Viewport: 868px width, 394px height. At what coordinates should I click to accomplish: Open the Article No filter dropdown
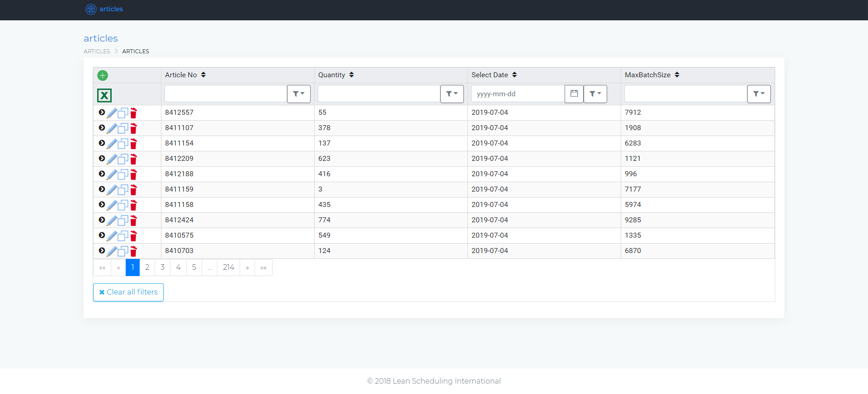(299, 94)
